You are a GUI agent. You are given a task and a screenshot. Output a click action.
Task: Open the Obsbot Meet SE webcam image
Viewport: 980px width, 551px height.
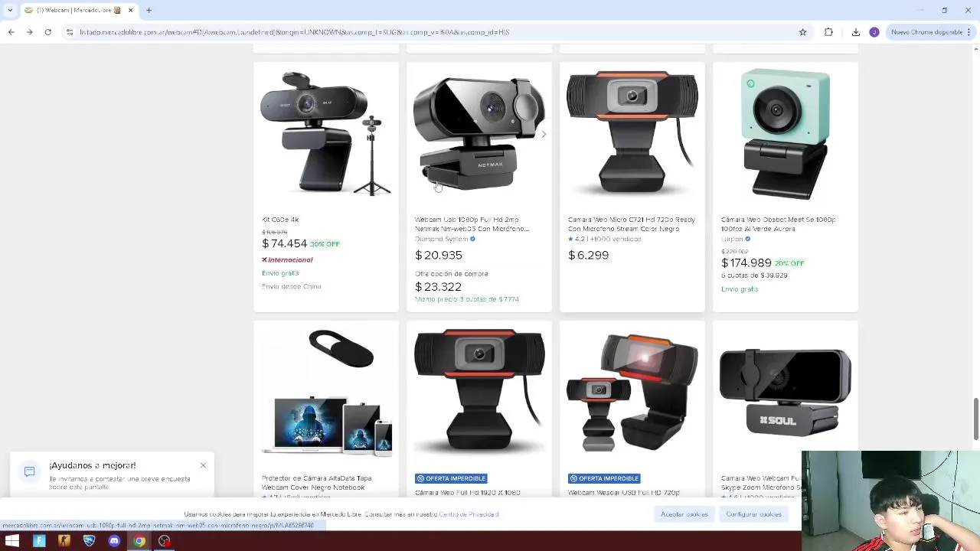click(786, 134)
